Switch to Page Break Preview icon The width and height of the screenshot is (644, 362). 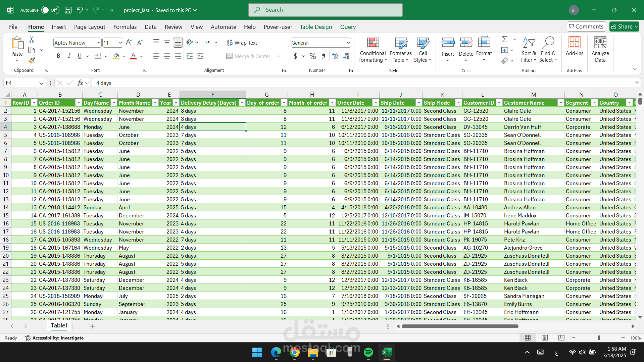(561, 338)
